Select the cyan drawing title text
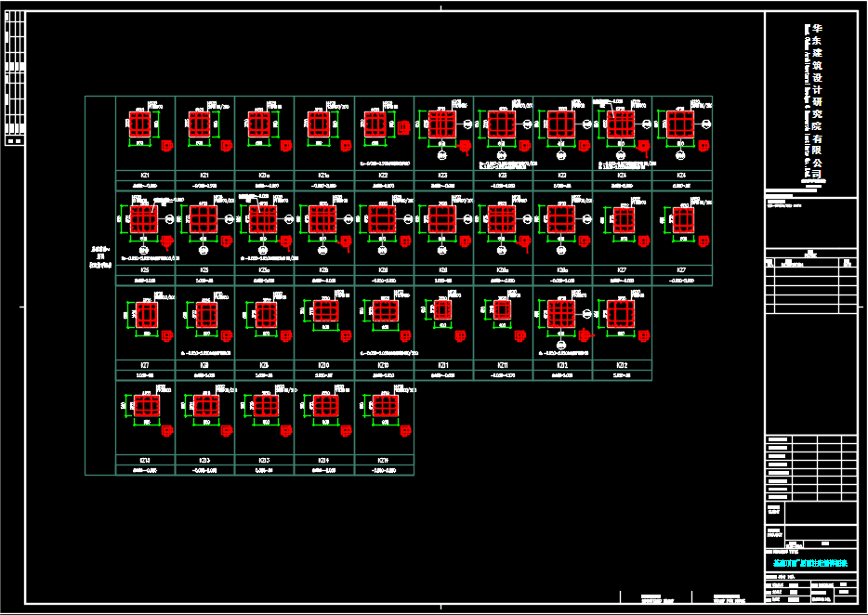 pyautogui.click(x=809, y=563)
